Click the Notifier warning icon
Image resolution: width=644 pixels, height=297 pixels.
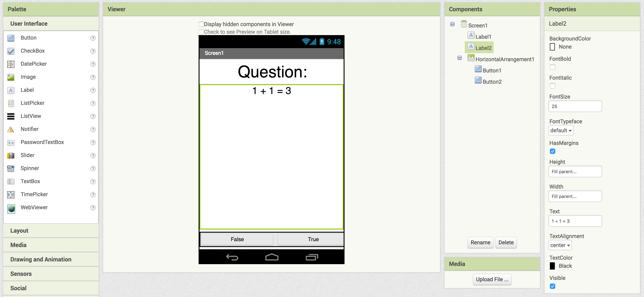click(x=11, y=129)
